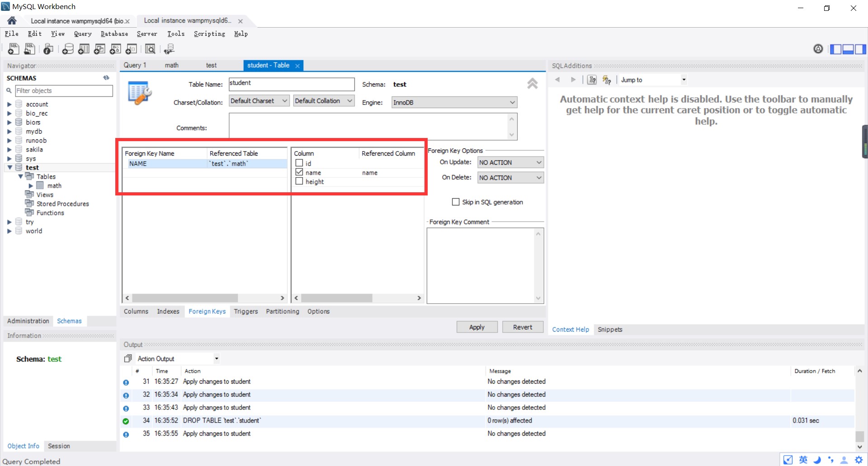Create a new schema icon
The width and height of the screenshot is (868, 466).
pyautogui.click(x=68, y=49)
